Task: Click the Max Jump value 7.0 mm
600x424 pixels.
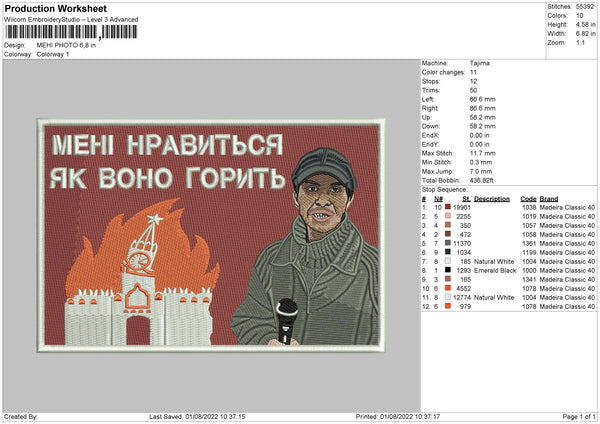Action: (x=481, y=171)
